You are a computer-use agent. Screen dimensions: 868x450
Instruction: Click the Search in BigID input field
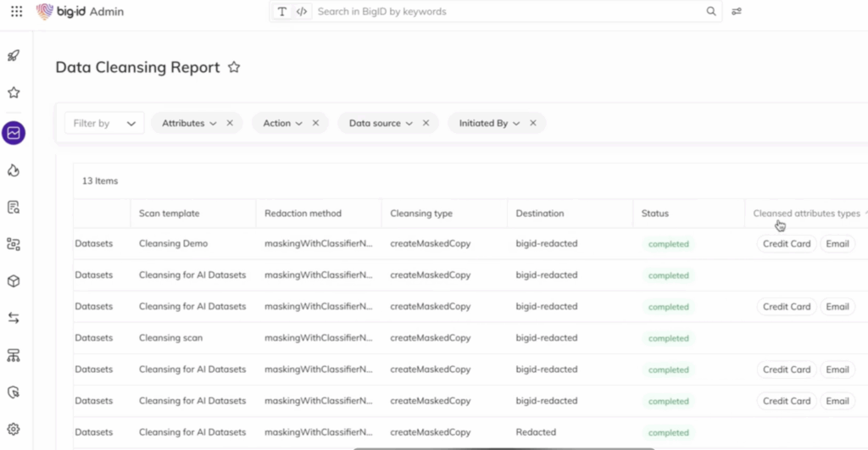click(509, 12)
